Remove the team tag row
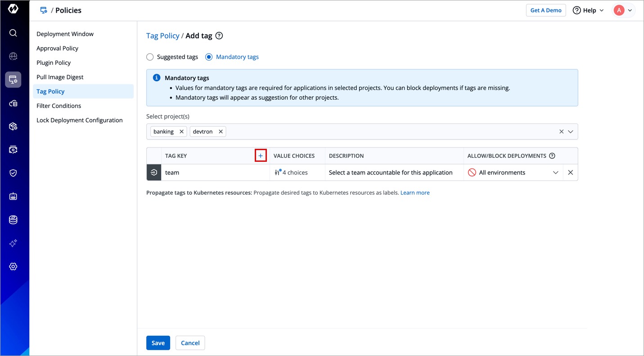The image size is (644, 356). [x=570, y=173]
